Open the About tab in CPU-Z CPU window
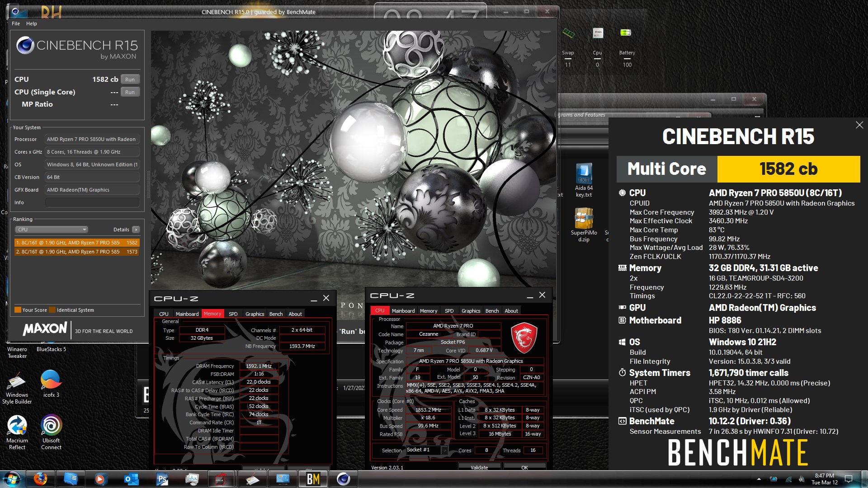Viewport: 868px width, 488px height. pos(511,311)
